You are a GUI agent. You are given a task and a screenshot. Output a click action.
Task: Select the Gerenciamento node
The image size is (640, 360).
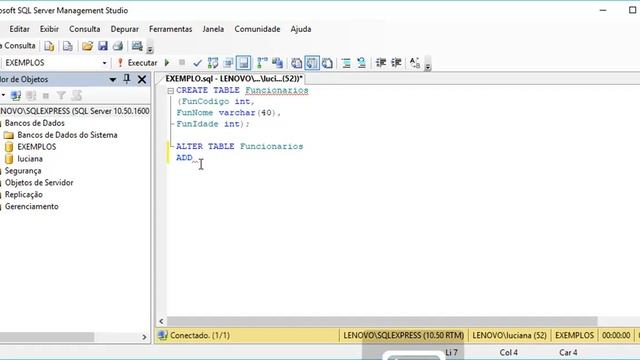(x=31, y=206)
